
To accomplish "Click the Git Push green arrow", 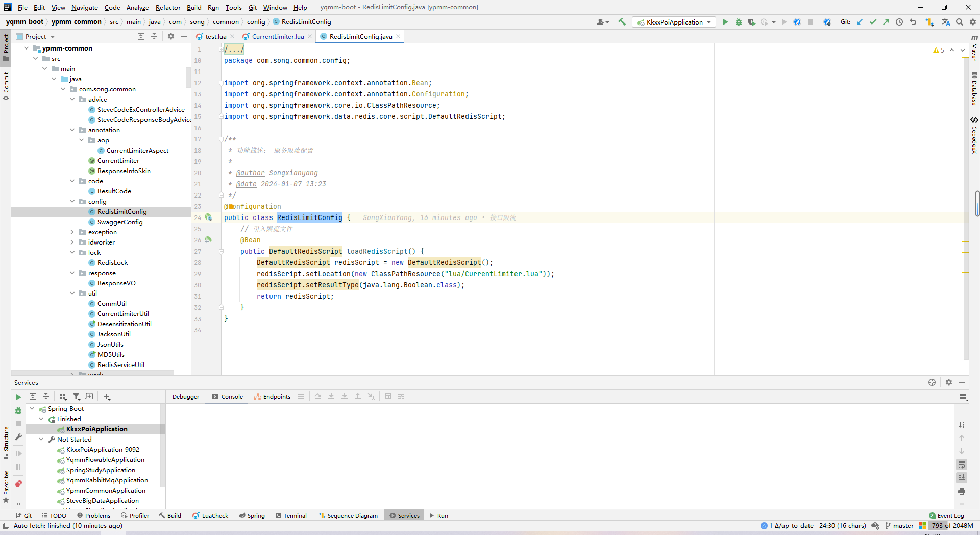I will coord(886,22).
